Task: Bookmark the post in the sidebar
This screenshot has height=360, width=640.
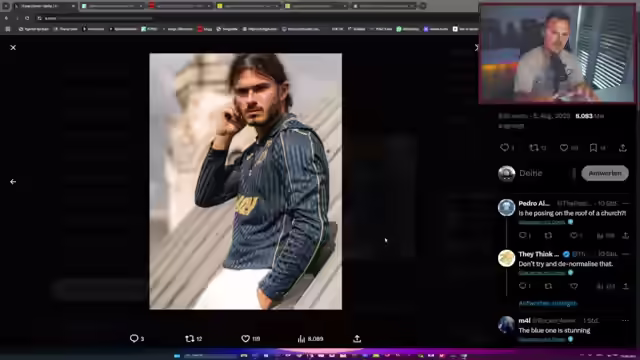Action: pyautogui.click(x=593, y=148)
